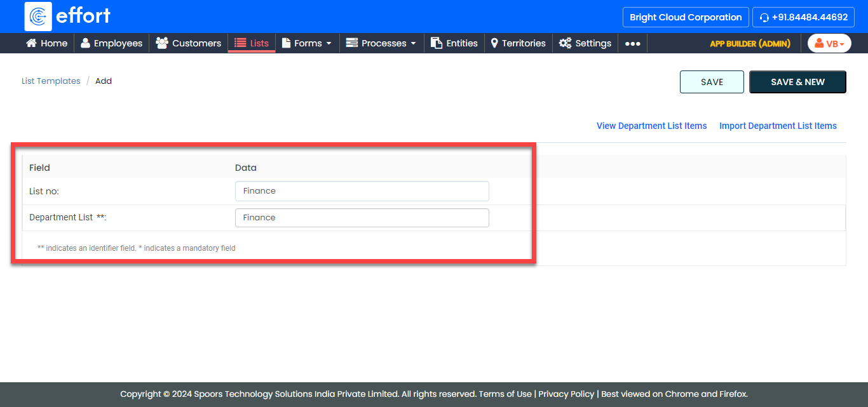The width and height of the screenshot is (868, 407).
Task: Click the effort logo icon
Action: click(x=38, y=17)
